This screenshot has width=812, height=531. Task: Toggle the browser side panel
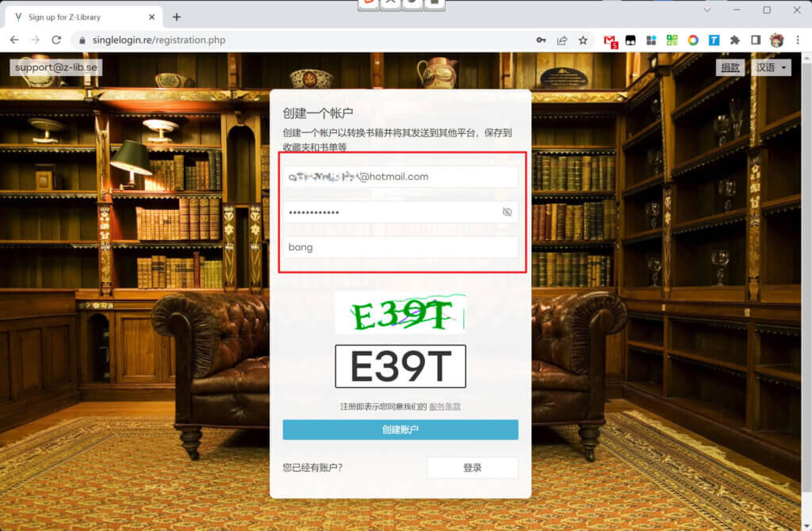point(756,40)
